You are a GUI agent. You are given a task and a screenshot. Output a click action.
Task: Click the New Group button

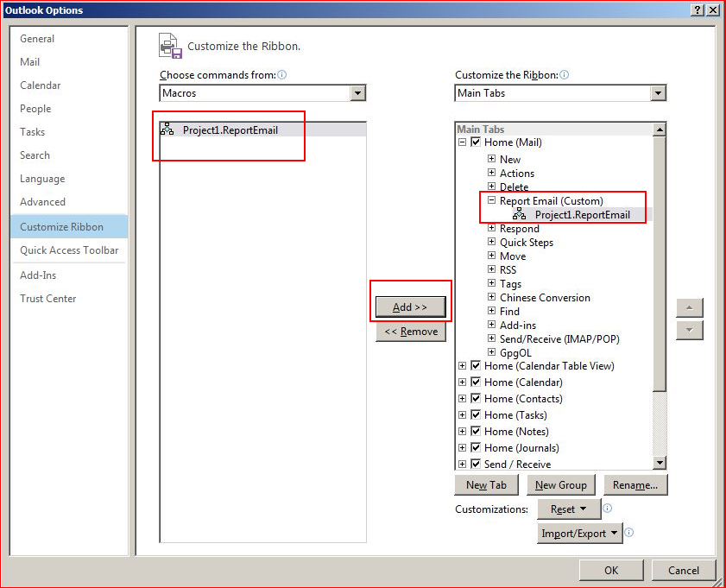click(x=561, y=484)
